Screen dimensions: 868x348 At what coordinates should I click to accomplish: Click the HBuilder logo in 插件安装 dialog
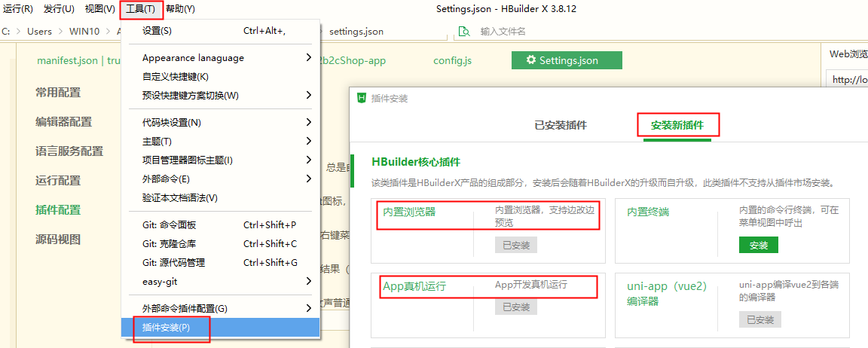point(362,98)
